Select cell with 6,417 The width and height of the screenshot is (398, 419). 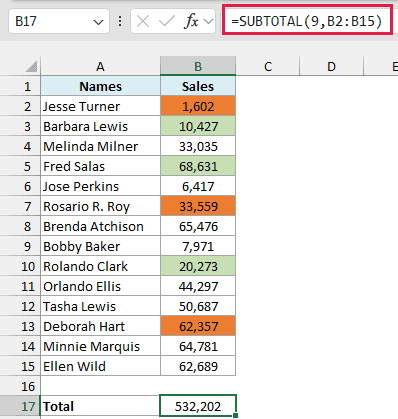(198, 186)
